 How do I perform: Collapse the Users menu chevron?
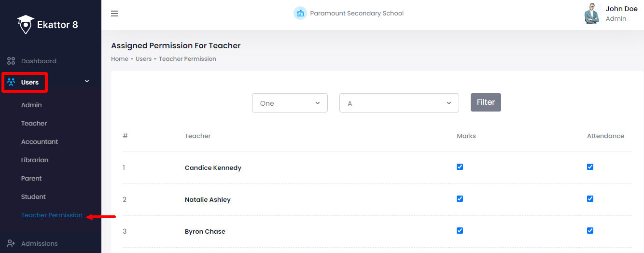coord(87,82)
